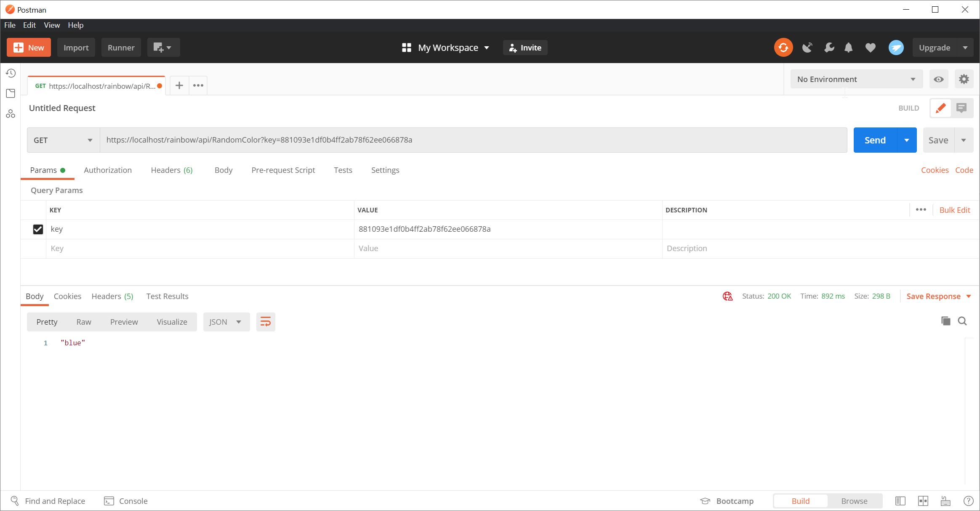Open the APIs sidebar icon
Viewport: 980px width, 511px height.
point(11,114)
